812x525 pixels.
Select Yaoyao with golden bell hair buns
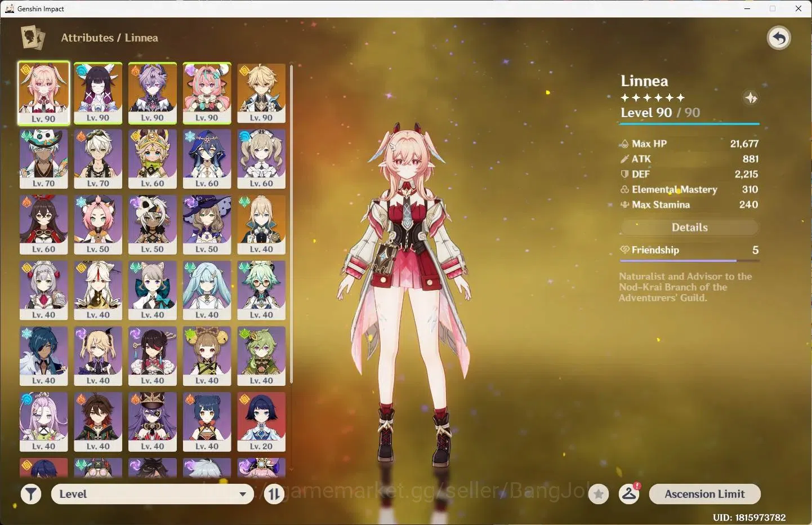207,356
